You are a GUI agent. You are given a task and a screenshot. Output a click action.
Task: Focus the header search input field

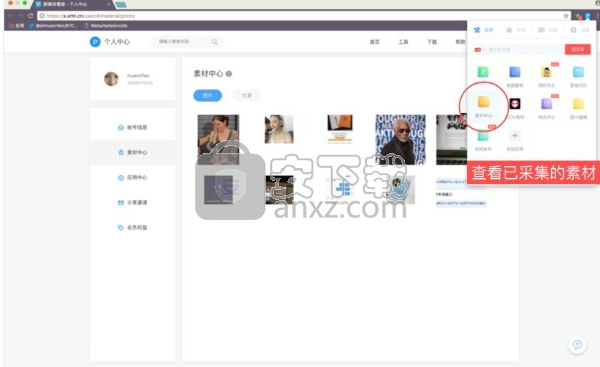183,41
